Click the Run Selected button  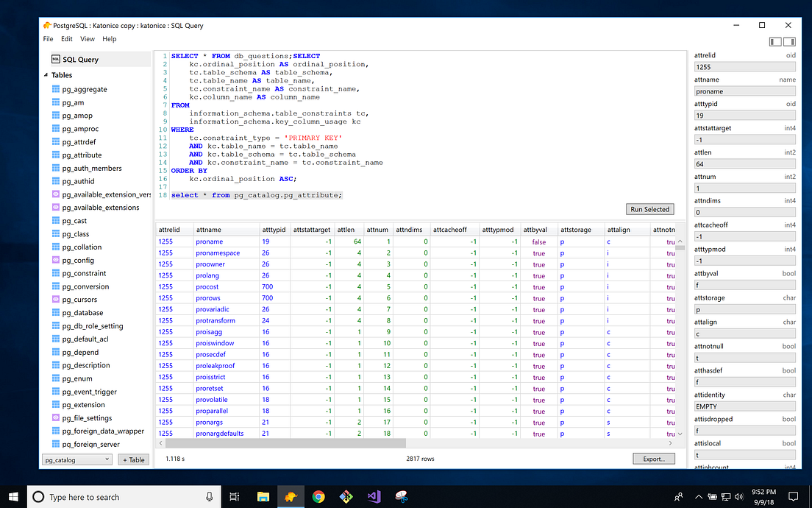pyautogui.click(x=649, y=208)
